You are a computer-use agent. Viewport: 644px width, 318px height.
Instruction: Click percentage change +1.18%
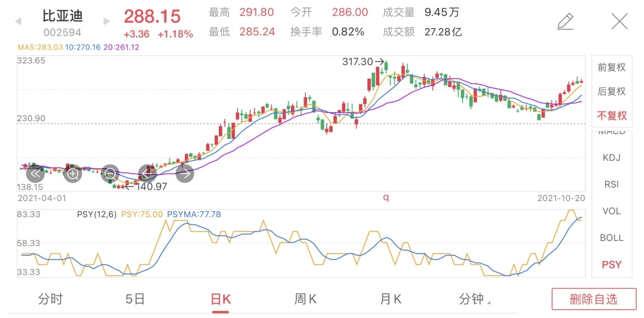[x=175, y=34]
